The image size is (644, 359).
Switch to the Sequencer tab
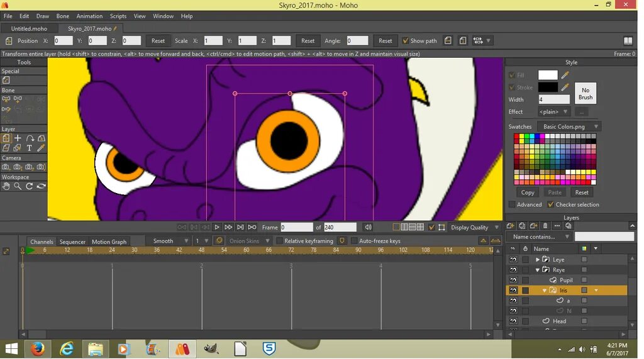pyautogui.click(x=72, y=241)
